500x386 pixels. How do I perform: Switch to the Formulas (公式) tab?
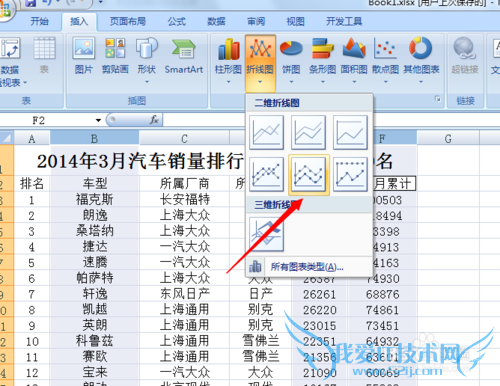[x=176, y=22]
